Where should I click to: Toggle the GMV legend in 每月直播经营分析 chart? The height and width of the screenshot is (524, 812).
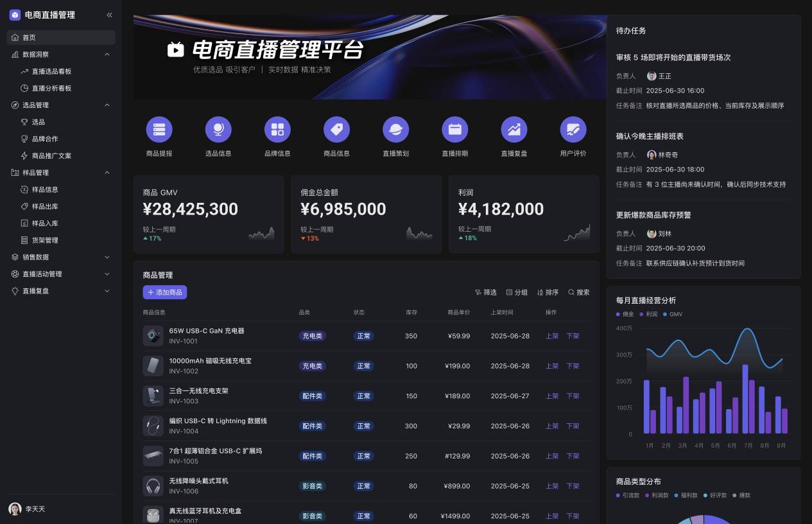pos(665,314)
